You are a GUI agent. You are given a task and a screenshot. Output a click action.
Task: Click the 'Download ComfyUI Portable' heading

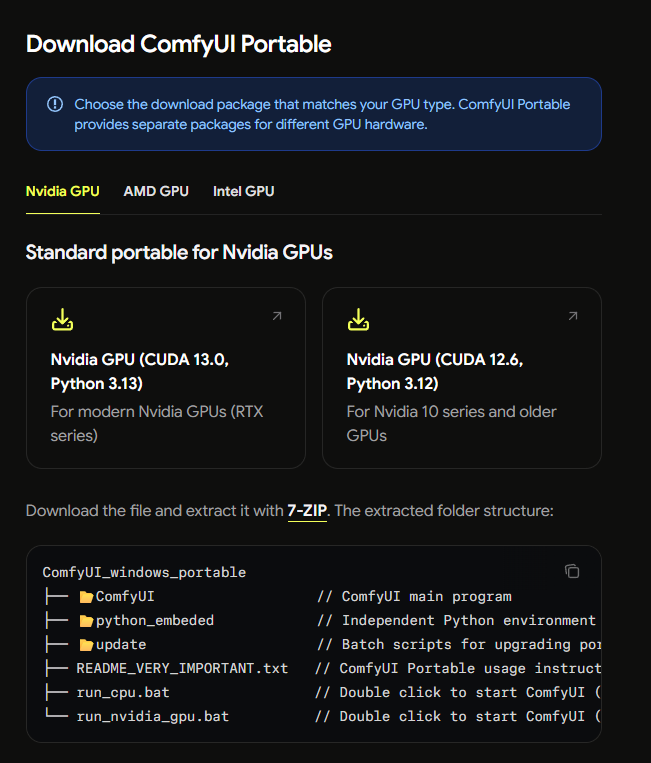tap(179, 44)
